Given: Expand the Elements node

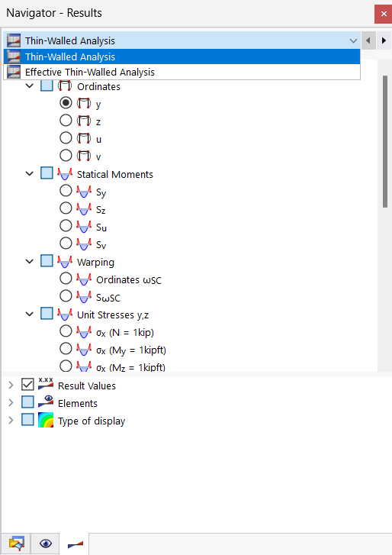Looking at the screenshot, I should coord(11,402).
